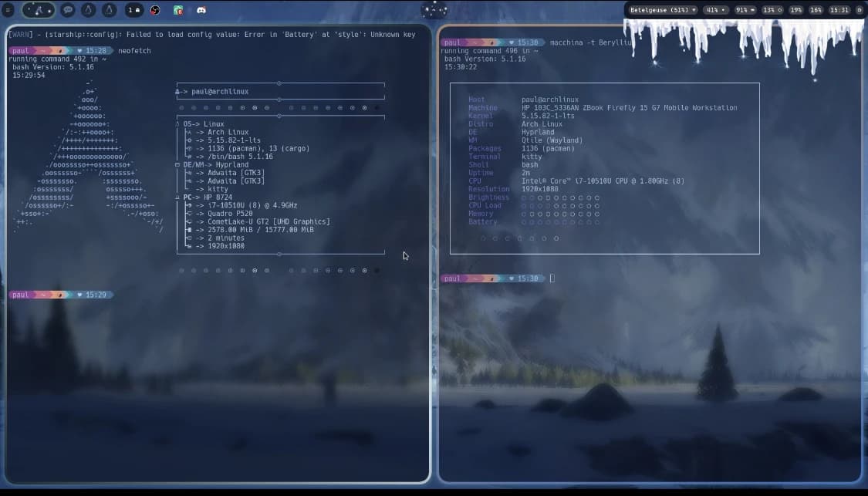The image size is (868, 496).
Task: Expand the Betelgeuse (51%) network dropdown
Action: coord(663,10)
